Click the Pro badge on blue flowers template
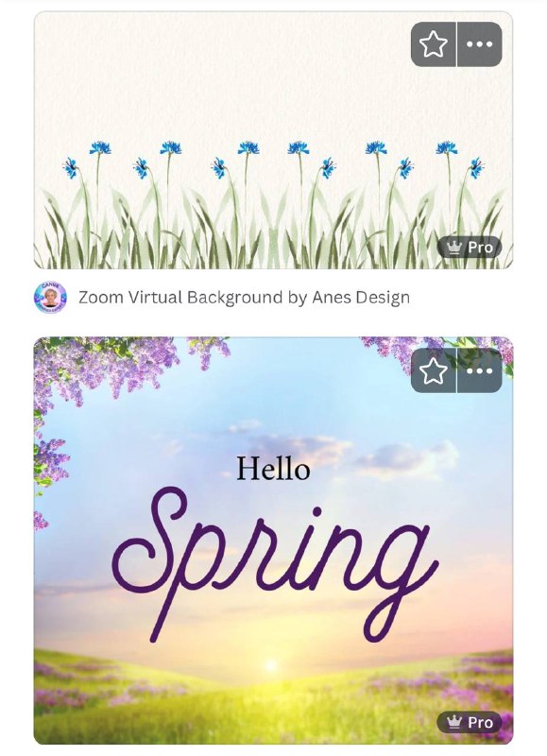 (470, 248)
